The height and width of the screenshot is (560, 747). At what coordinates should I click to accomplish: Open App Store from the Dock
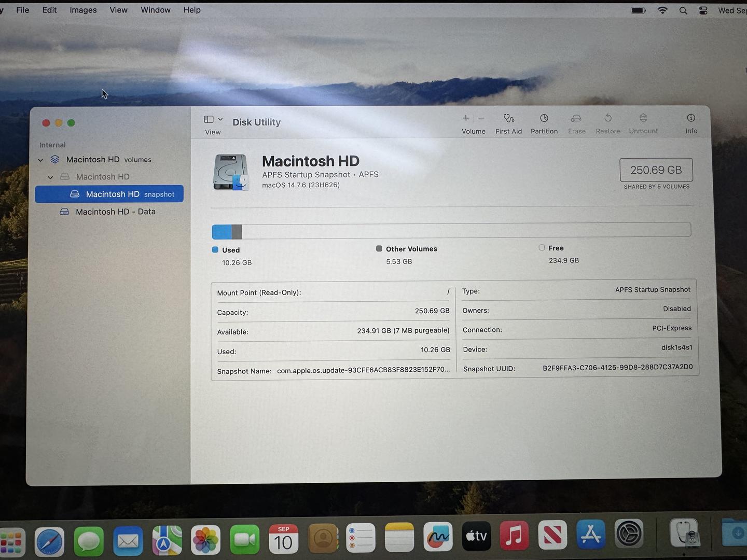[x=591, y=535]
